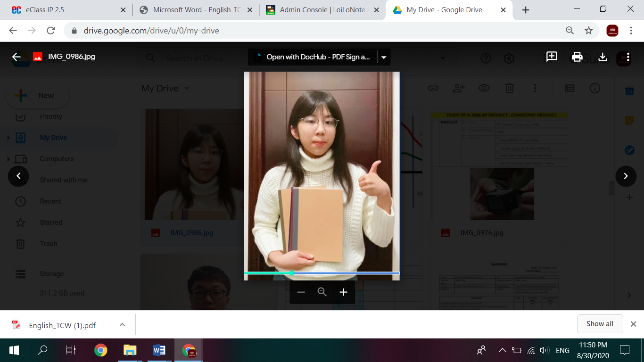Click the progress bar under the image
Viewport: 644px width, 362px height.
[322, 273]
